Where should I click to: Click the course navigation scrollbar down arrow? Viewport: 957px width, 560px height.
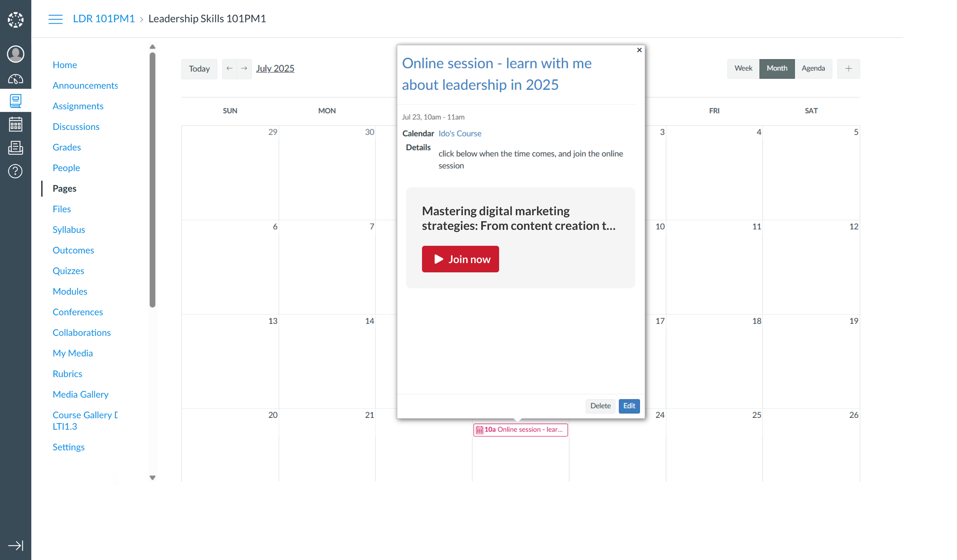(x=152, y=478)
